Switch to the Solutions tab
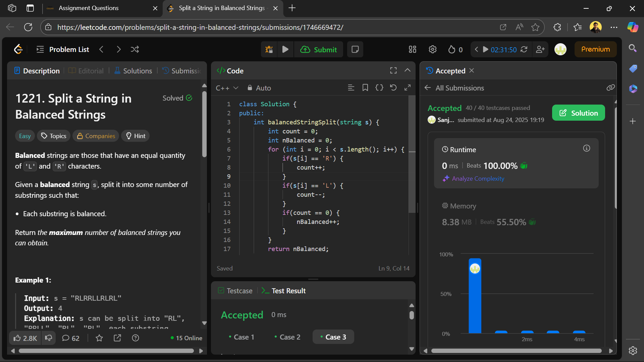Screen dimensions: 644x362 133,71
